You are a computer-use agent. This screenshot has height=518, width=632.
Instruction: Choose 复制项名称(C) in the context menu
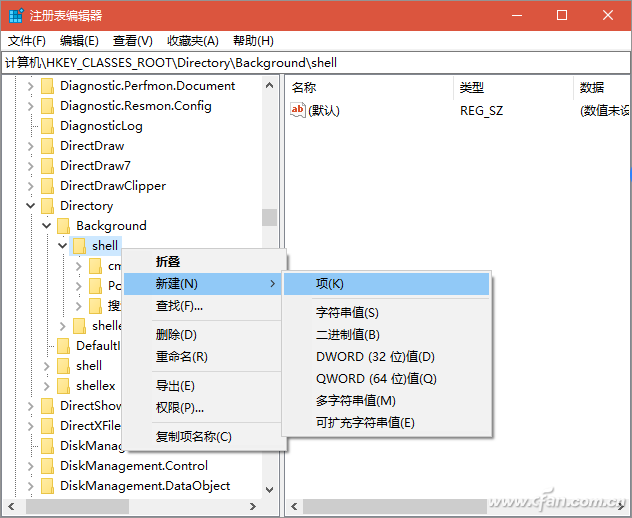(202, 437)
